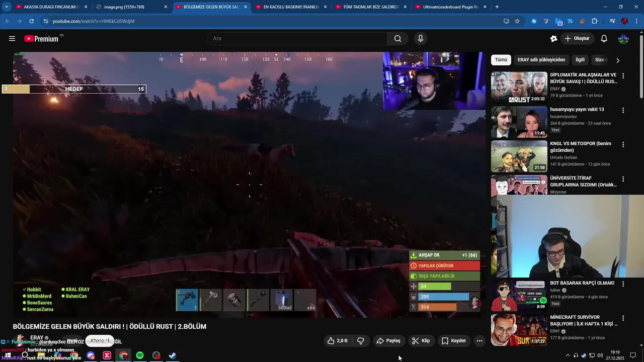Open the extension with 12 badge
This screenshot has width=644, height=362.
tap(558, 21)
